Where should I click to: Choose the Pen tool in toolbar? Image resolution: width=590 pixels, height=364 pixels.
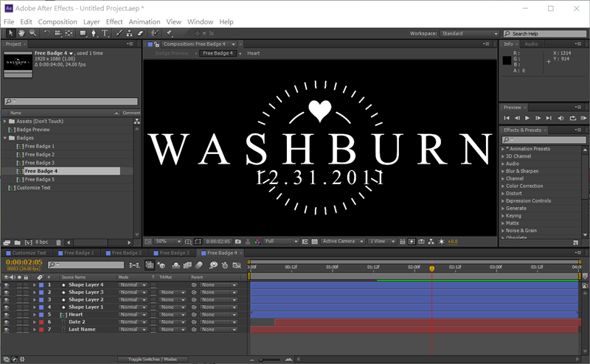93,33
